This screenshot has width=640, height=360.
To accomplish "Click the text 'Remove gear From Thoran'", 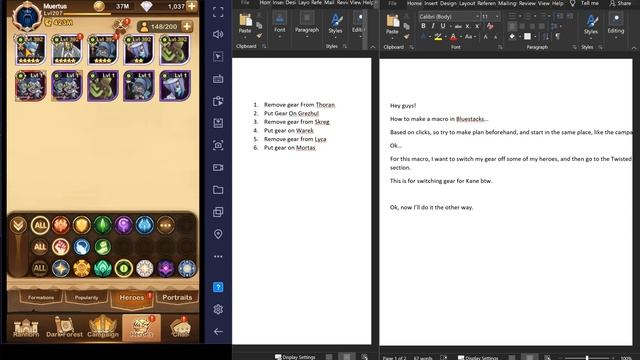I will tap(299, 104).
